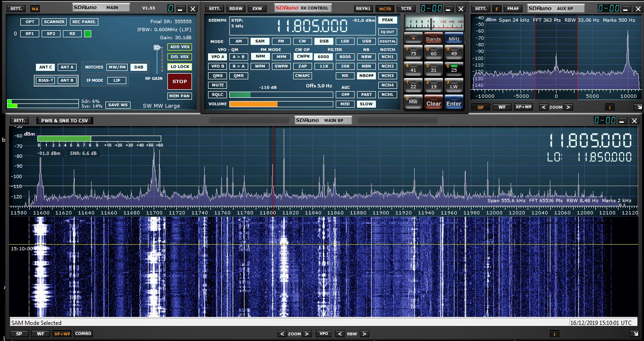This screenshot has height=341, width=644.
Task: Switch Main SP to the COMBO view
Action: (83, 334)
